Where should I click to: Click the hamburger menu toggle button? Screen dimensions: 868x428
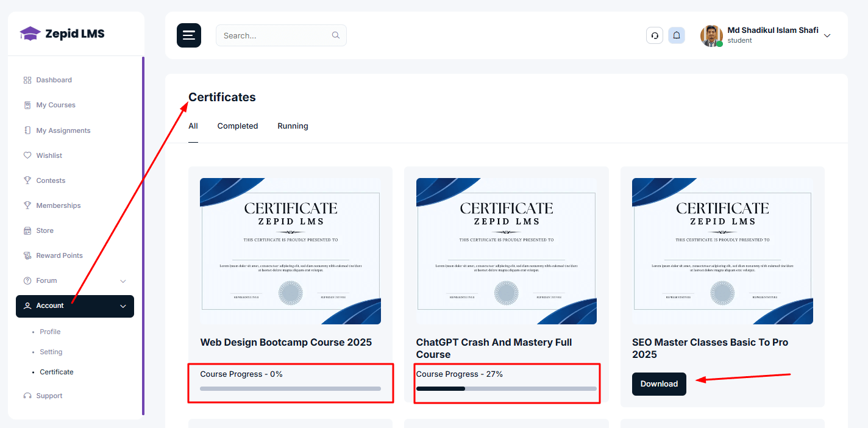pos(189,35)
